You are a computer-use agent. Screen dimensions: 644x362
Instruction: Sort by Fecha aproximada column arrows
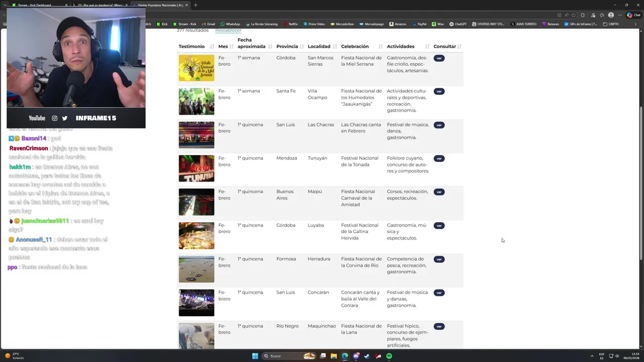click(x=270, y=47)
